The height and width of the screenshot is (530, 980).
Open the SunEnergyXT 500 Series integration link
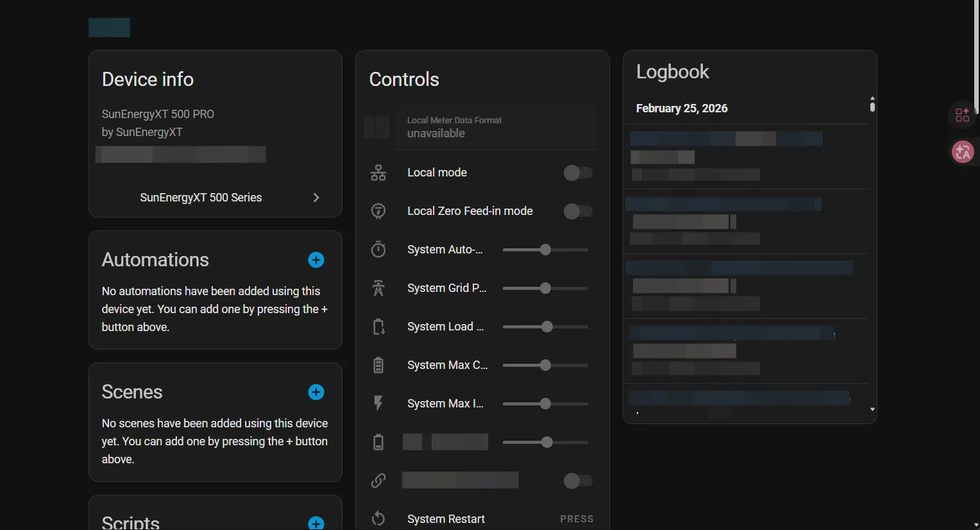[201, 198]
